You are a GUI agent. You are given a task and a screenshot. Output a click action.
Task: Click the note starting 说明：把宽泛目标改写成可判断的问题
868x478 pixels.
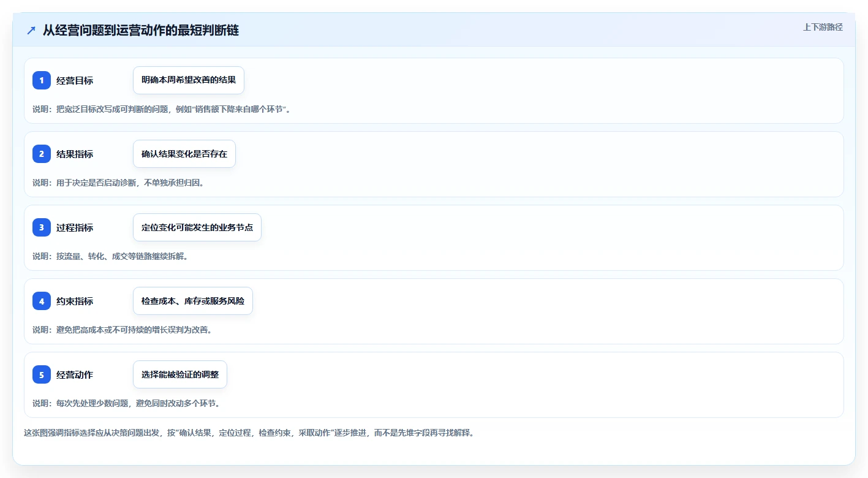161,109
